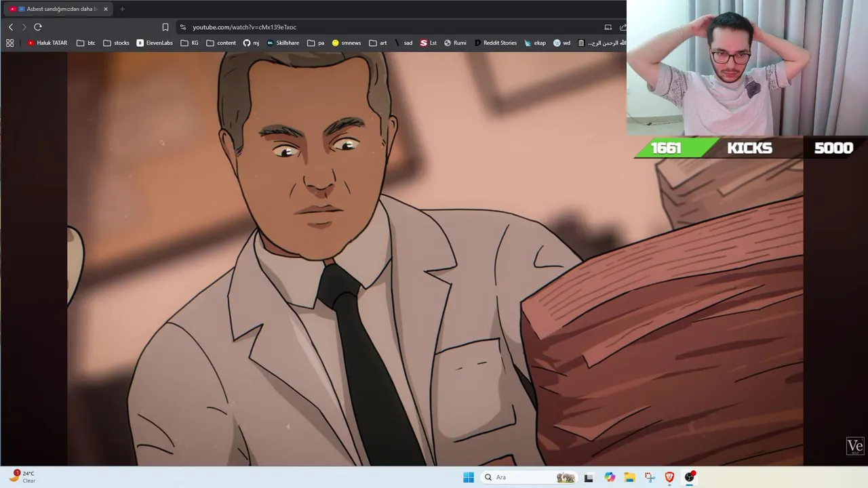Expand the pa bookmarks folder

pos(316,43)
